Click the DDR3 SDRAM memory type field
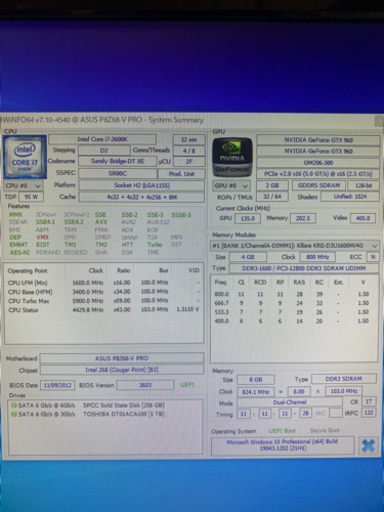 coord(344,379)
